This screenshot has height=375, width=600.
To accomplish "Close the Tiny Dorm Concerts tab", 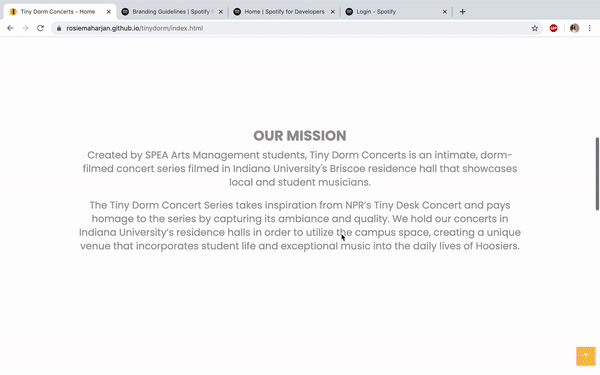I will (x=109, y=12).
